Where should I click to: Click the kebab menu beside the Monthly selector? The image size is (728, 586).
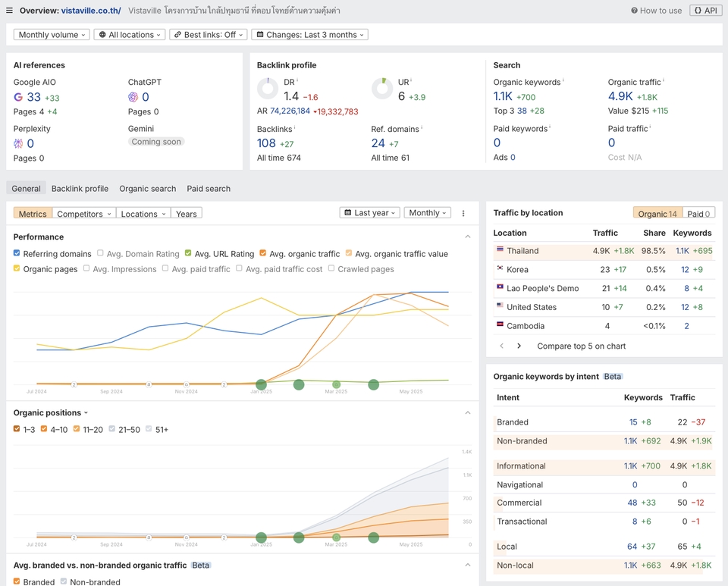coord(463,213)
